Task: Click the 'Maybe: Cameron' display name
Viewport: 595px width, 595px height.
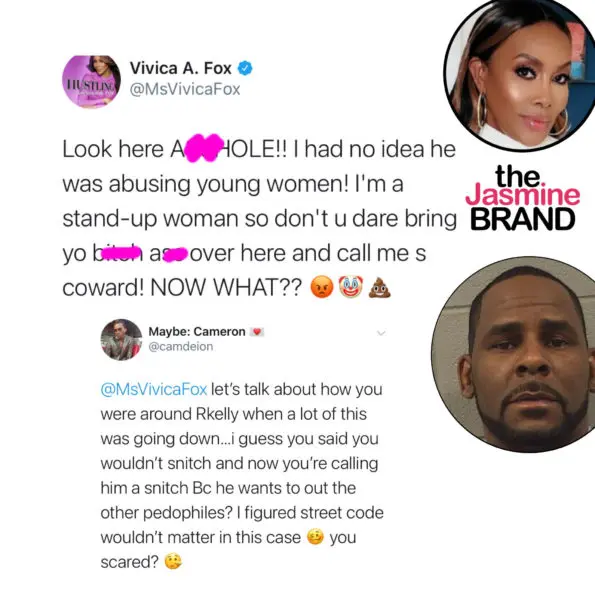Action: 197,332
